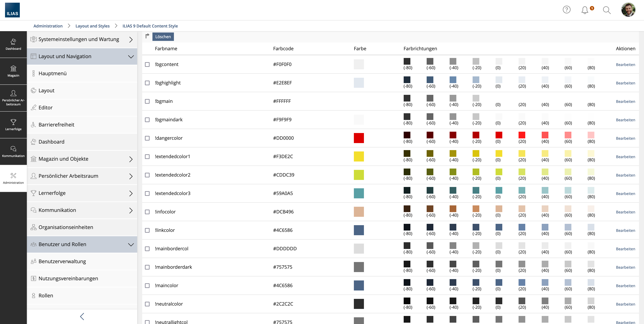
Task: Click Bearbeiten for !extendedcolor1
Action: [625, 157]
